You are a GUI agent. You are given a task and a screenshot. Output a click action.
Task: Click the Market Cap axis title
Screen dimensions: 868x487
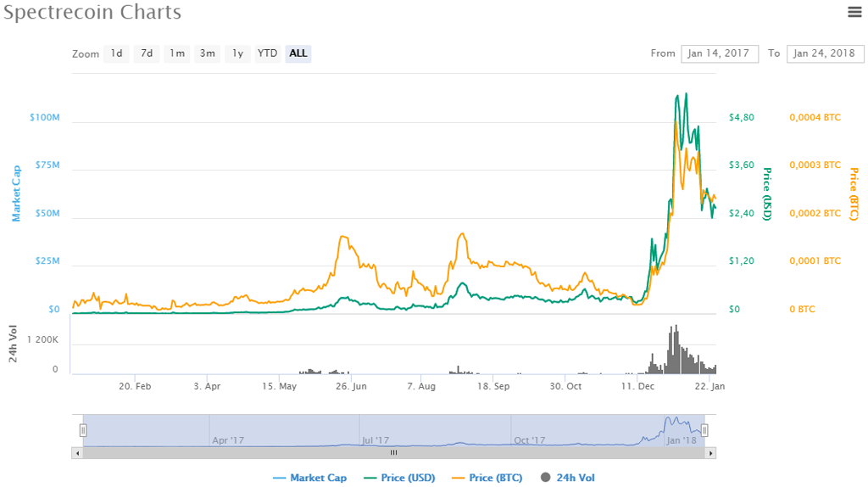(x=16, y=193)
